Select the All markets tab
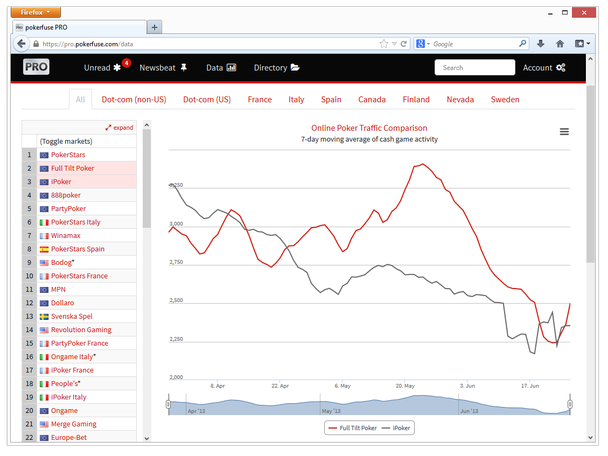608x456 pixels. tap(80, 99)
